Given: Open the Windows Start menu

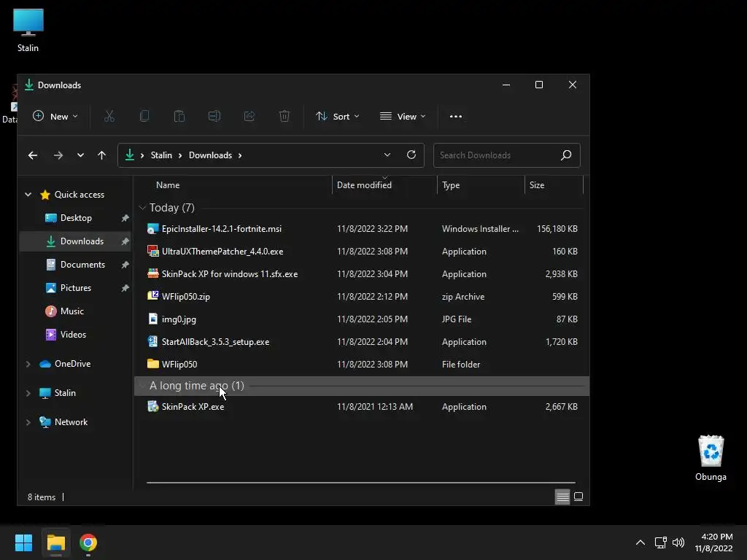Looking at the screenshot, I should tap(24, 542).
